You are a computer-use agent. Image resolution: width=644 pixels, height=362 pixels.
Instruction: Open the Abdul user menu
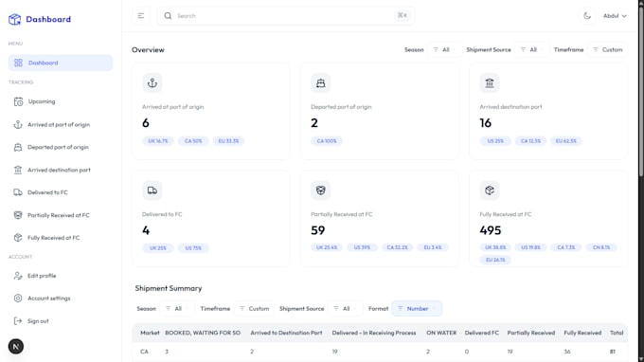click(615, 15)
